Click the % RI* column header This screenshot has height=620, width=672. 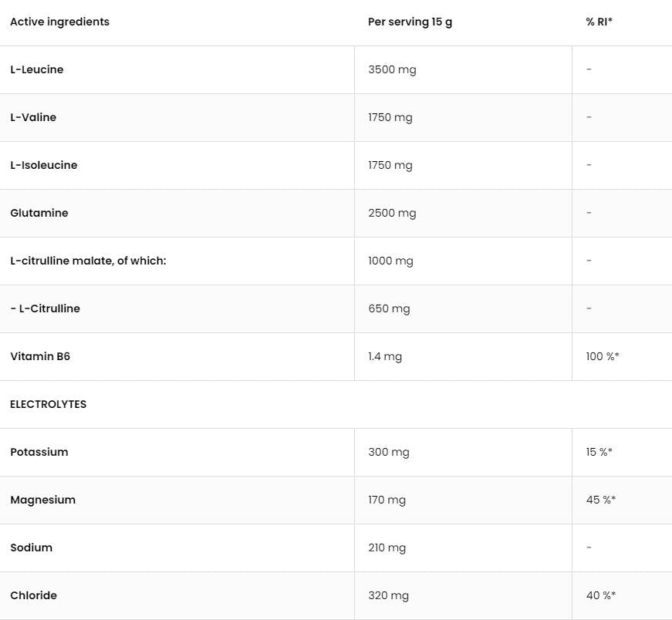click(599, 22)
